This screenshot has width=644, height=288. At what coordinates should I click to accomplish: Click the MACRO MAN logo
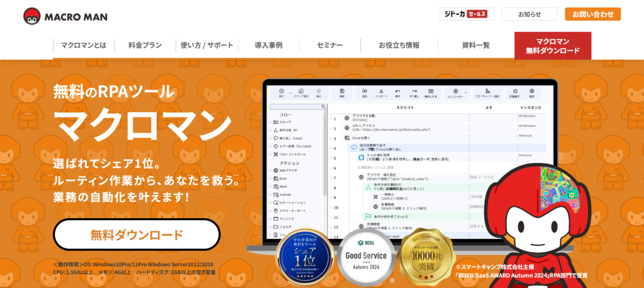[x=65, y=16]
